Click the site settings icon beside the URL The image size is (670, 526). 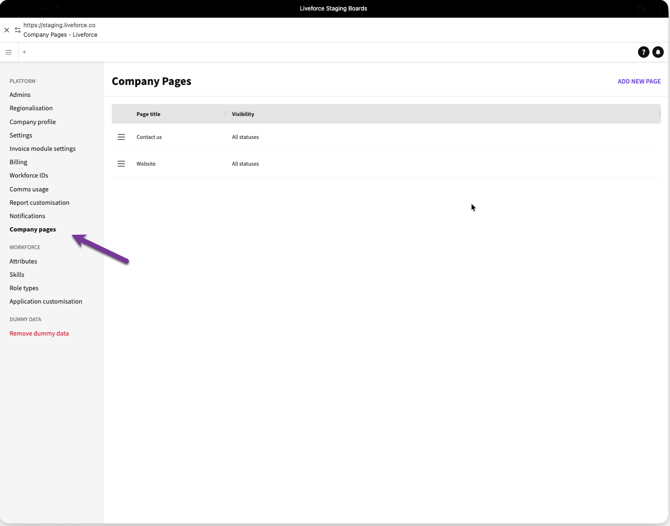[17, 30]
